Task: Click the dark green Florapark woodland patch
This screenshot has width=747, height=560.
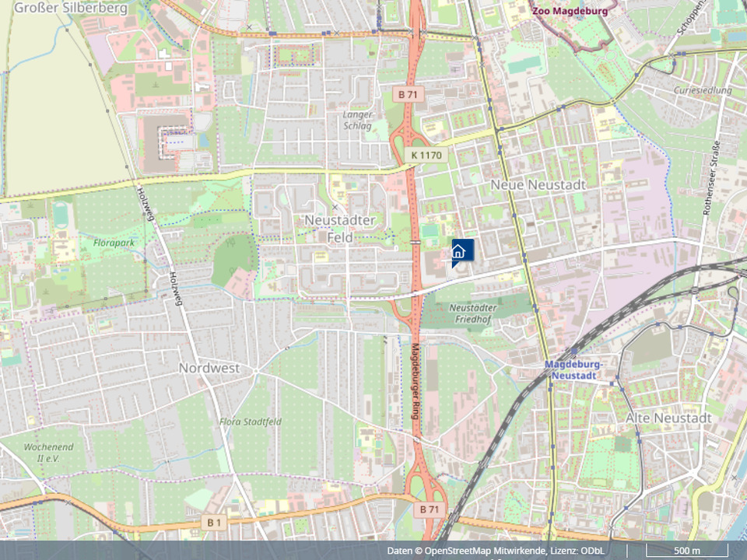Action: (x=234, y=258)
